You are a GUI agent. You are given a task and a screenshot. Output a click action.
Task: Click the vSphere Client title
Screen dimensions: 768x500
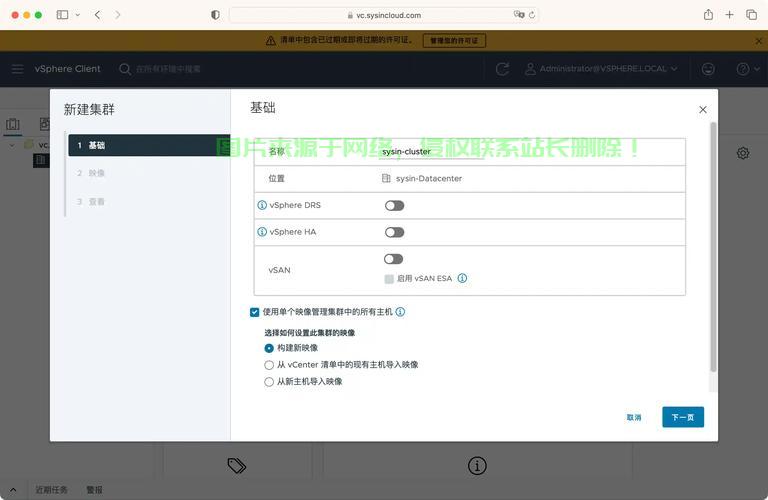67,69
